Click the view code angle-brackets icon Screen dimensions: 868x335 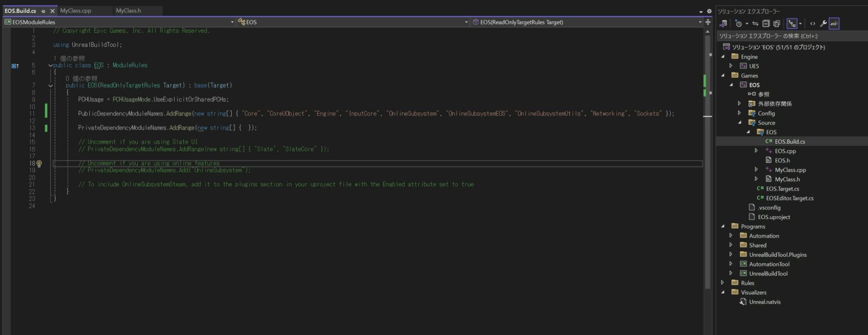tap(813, 23)
